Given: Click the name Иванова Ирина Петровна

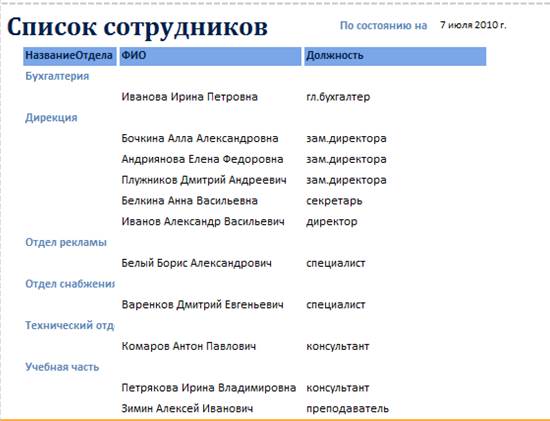Looking at the screenshot, I should tap(190, 97).
